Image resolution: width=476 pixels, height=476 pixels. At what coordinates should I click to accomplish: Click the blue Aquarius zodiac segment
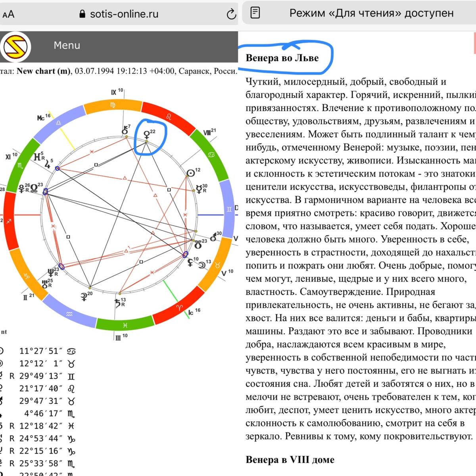click(69, 313)
